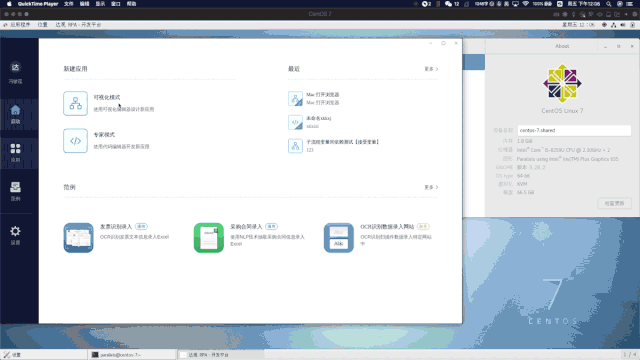Click the 达 logo avatar in sidebar
The height and width of the screenshot is (360, 640).
(x=16, y=67)
